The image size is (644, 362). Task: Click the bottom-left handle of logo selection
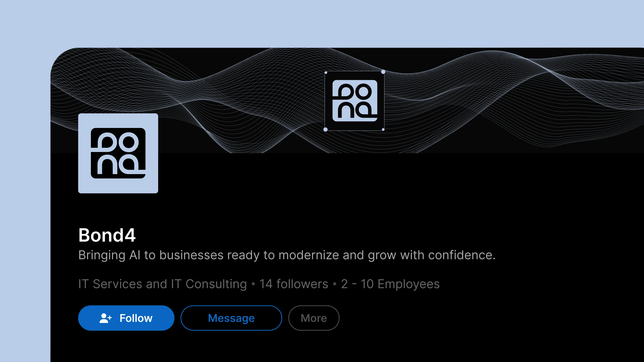(x=326, y=129)
